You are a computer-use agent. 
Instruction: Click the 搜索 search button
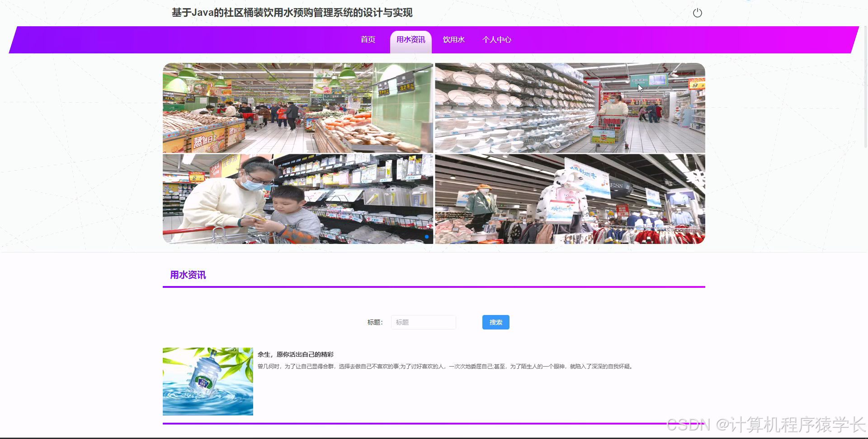click(495, 322)
